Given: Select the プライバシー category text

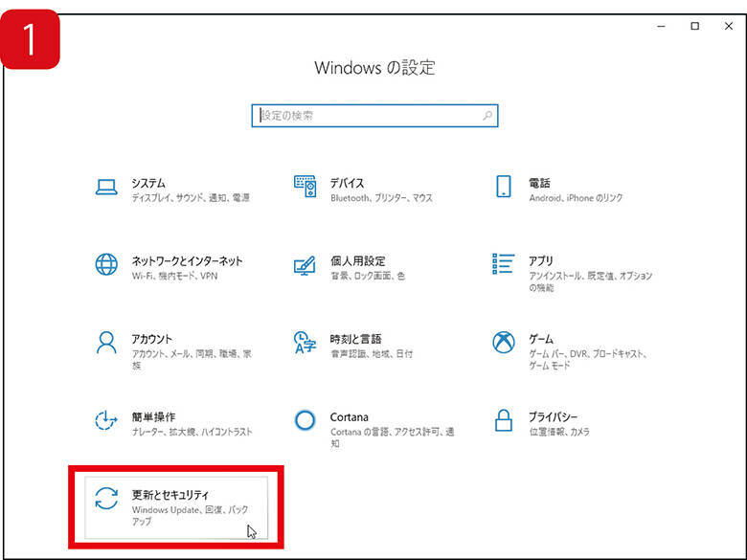Looking at the screenshot, I should pyautogui.click(x=553, y=417).
